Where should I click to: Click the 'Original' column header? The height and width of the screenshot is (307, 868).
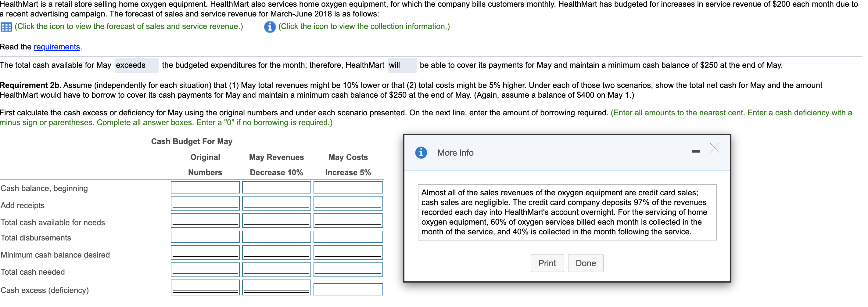tap(205, 157)
